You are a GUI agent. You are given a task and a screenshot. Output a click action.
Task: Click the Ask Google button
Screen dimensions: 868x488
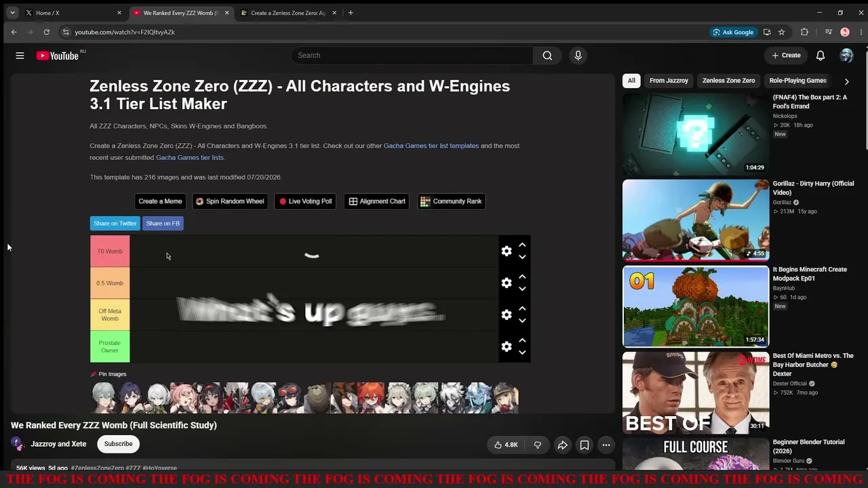733,32
